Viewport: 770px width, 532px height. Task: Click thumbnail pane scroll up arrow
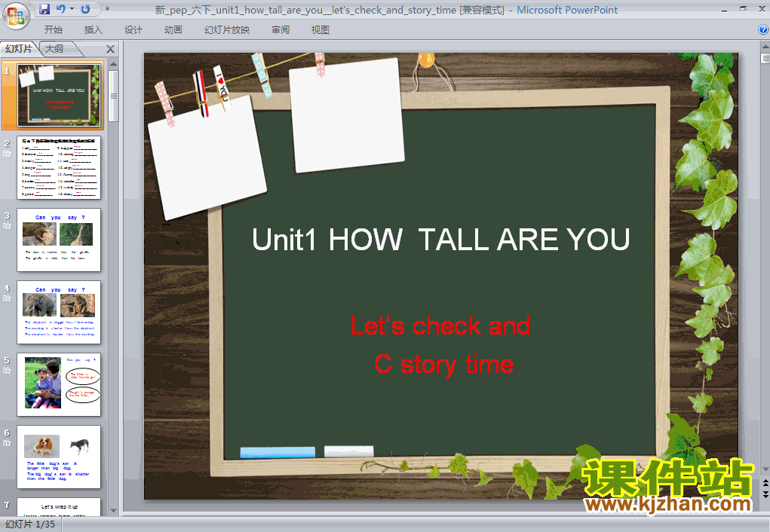tap(113, 64)
